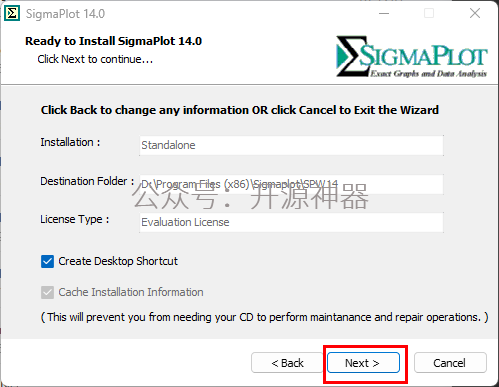This screenshot has width=499, height=387.
Task: Continue installation with the Next > button
Action: (363, 363)
